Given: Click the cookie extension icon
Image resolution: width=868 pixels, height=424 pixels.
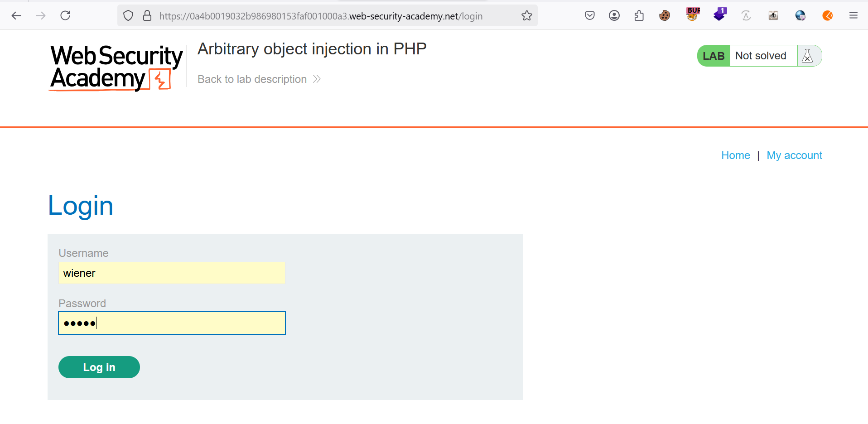Looking at the screenshot, I should tap(664, 16).
